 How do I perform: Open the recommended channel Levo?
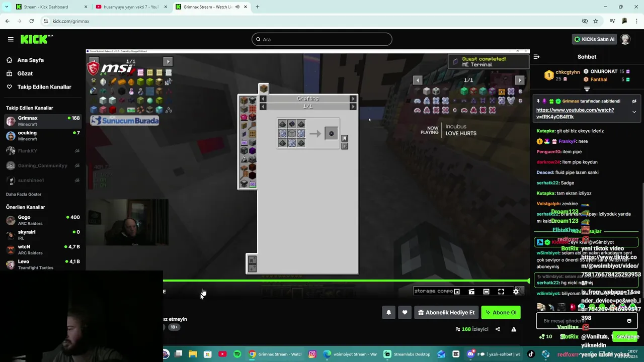point(43,264)
